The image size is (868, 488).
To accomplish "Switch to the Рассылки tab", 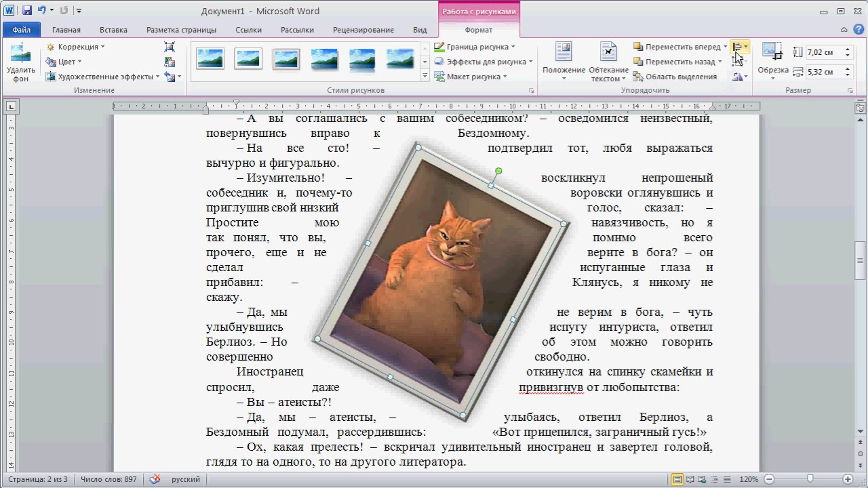I will [297, 30].
